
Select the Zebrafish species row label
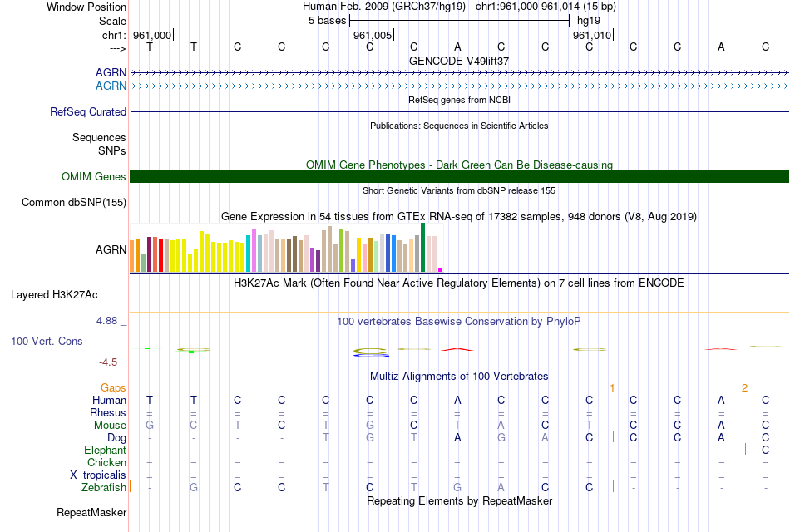point(104,487)
